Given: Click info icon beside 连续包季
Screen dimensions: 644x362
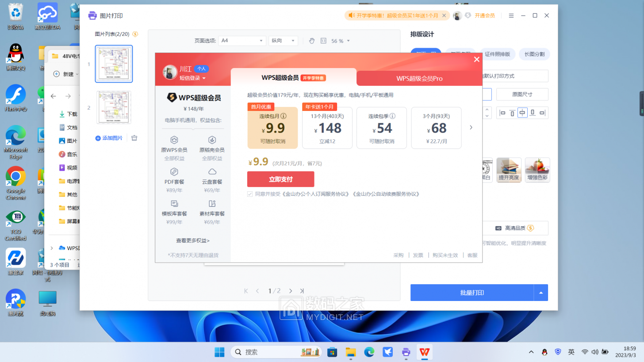Looking at the screenshot, I should pos(392,116).
